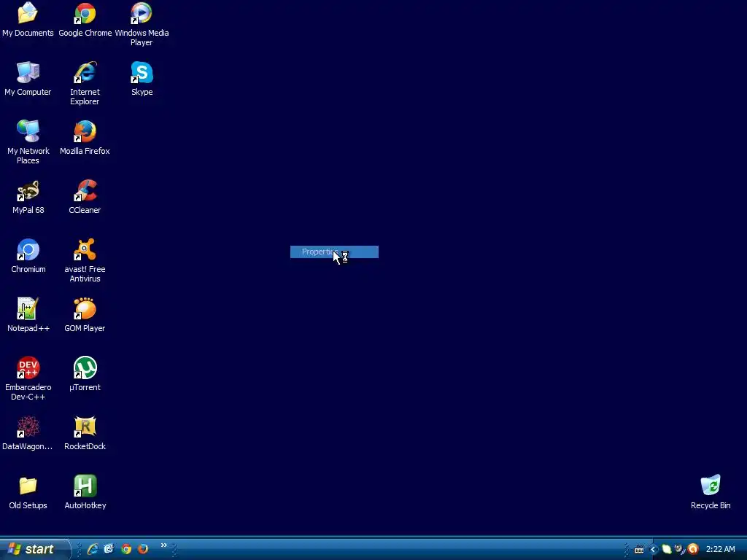747x560 pixels.
Task: Launch Firefox from the Quick Launch bar
Action: [x=143, y=549]
